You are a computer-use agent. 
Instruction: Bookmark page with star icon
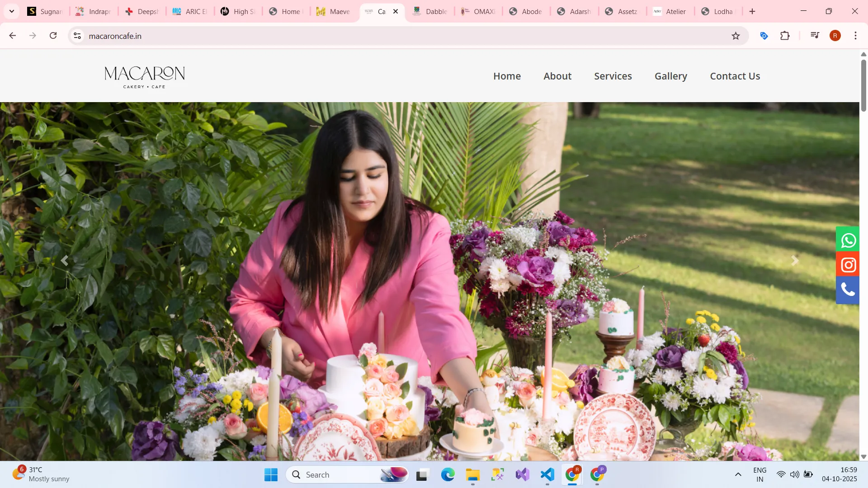(x=736, y=36)
